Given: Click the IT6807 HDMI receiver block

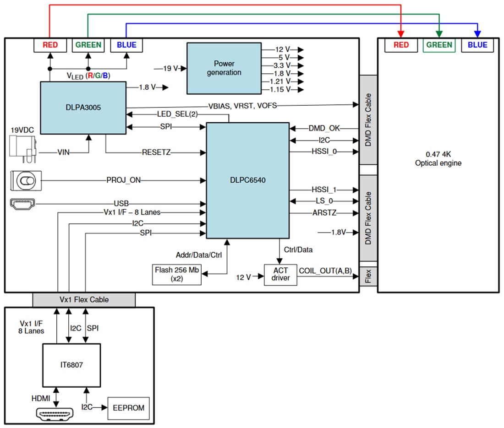Looking at the screenshot, I should coord(71,365).
